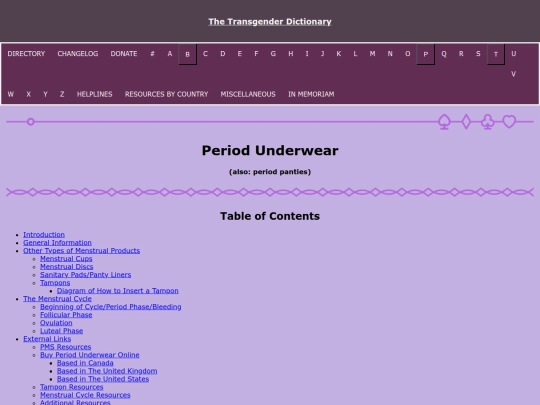Open Based in The United Kingdom link
This screenshot has height=405, width=540.
(x=107, y=371)
